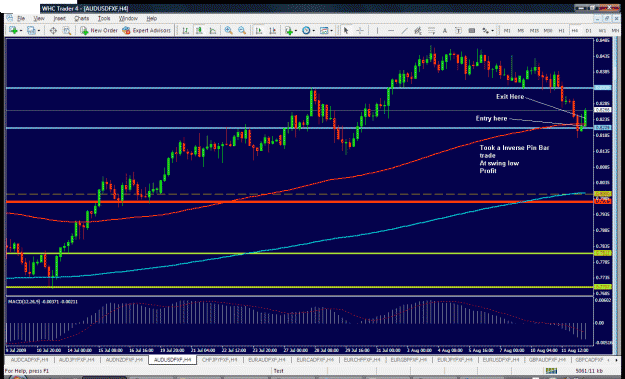The width and height of the screenshot is (625, 379).
Task: Switch to AUDCADFXF,H4 chart tab
Action: pyautogui.click(x=29, y=359)
